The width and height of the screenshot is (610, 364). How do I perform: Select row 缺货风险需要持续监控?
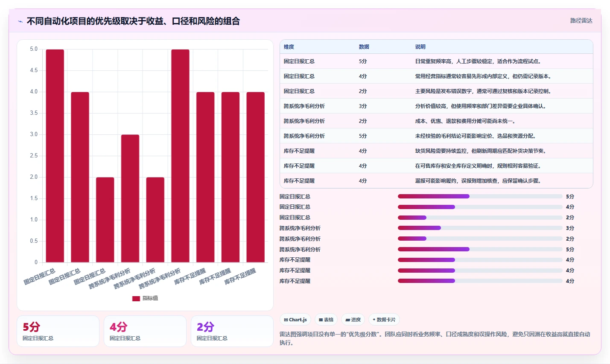[x=436, y=151]
